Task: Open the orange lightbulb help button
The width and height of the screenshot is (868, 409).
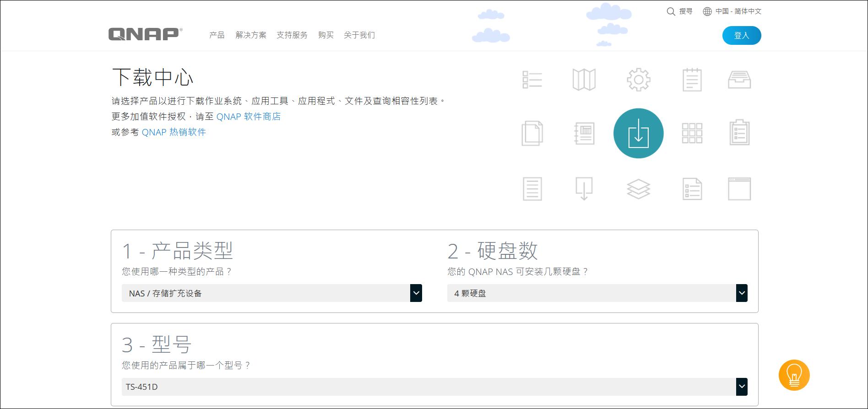Action: pyautogui.click(x=794, y=375)
